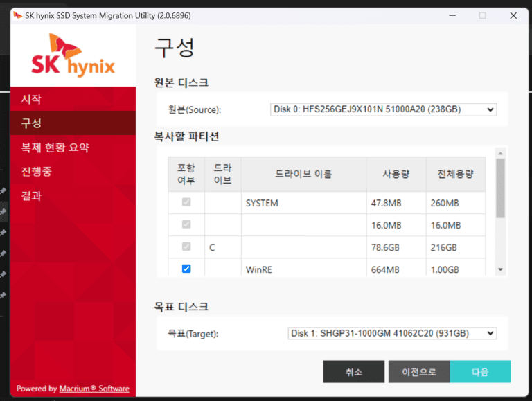Open the Macrium Software link

click(x=94, y=389)
